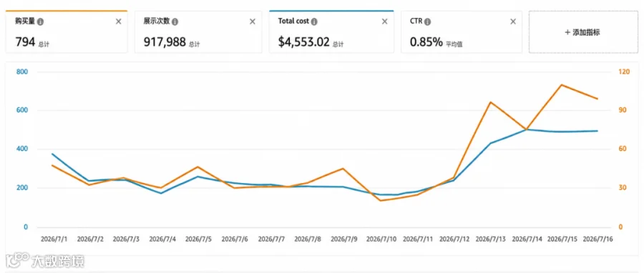This screenshot has width=644, height=273.
Task: Click the info icon next to 购买量
Action: point(40,21)
